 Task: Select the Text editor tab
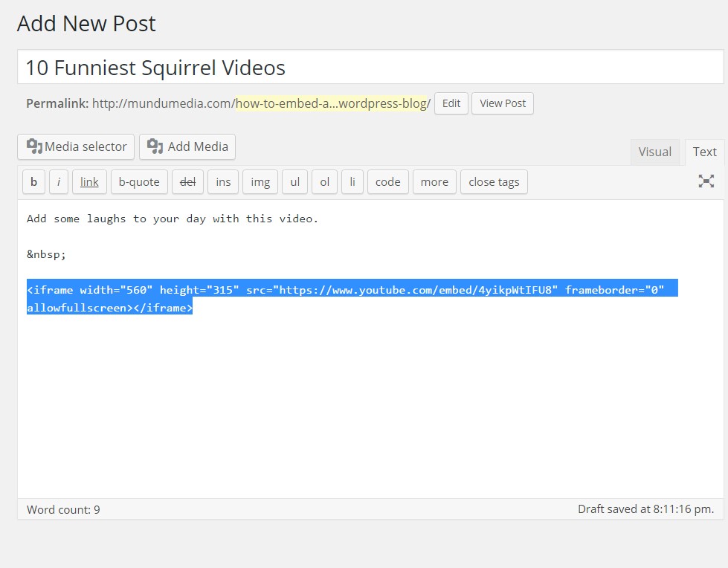704,152
